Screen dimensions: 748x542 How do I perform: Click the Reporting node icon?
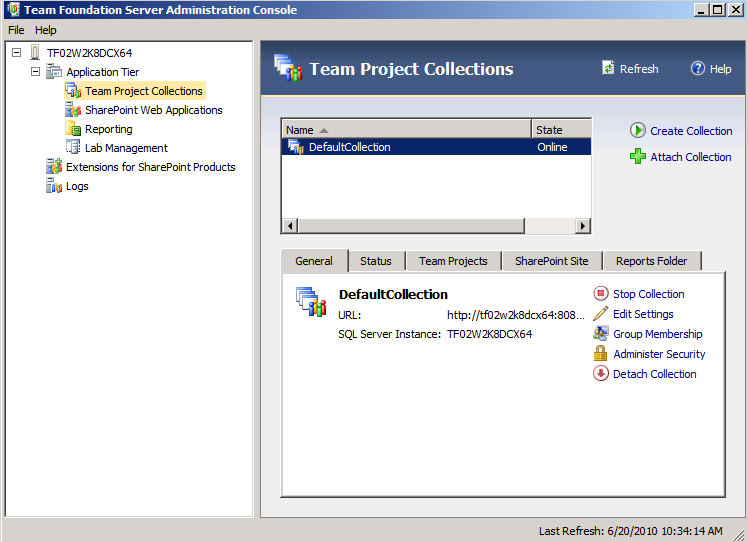[x=73, y=129]
